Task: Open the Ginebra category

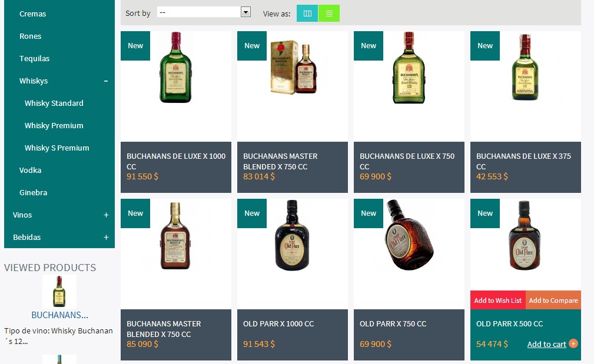Action: point(34,192)
